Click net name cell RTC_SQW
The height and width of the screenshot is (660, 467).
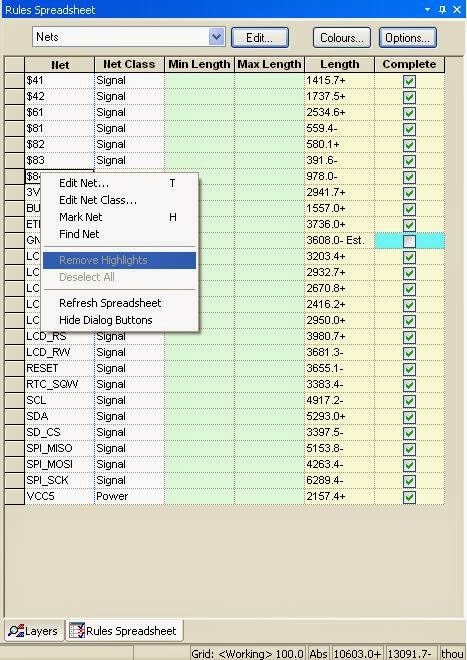click(59, 384)
